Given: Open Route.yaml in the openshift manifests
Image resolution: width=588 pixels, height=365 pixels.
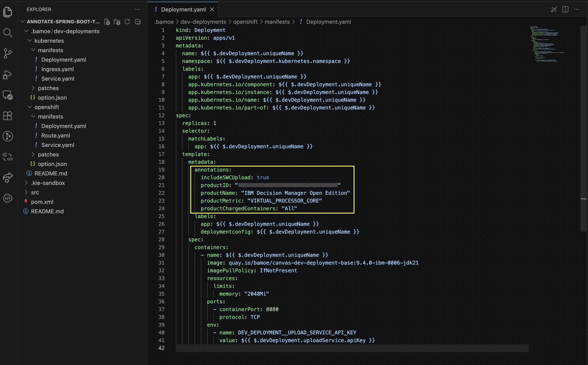Looking at the screenshot, I should (x=55, y=135).
